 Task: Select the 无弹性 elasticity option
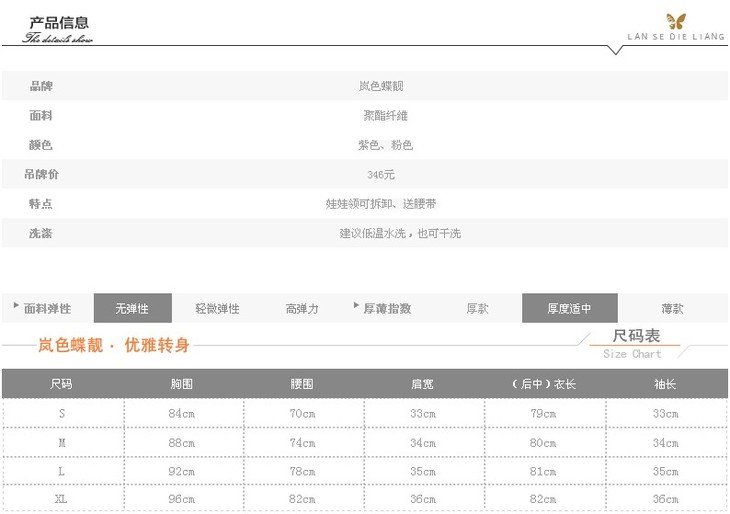[x=132, y=308]
